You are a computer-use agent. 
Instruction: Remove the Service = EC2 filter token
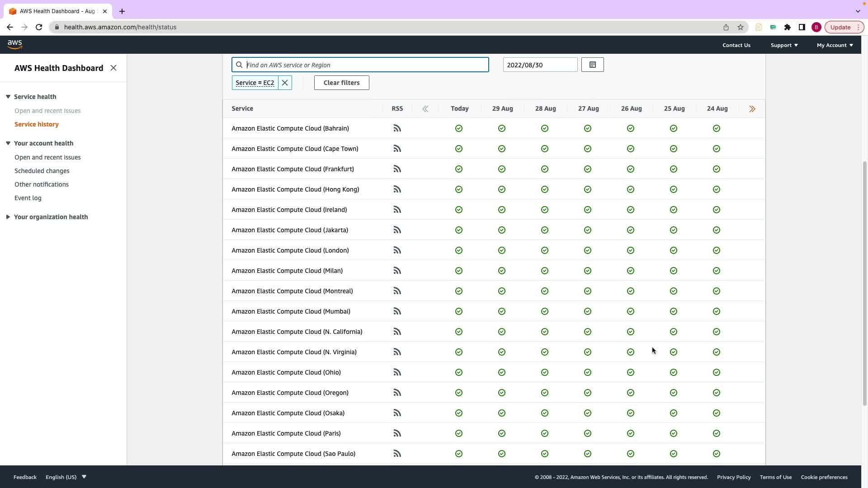285,83
